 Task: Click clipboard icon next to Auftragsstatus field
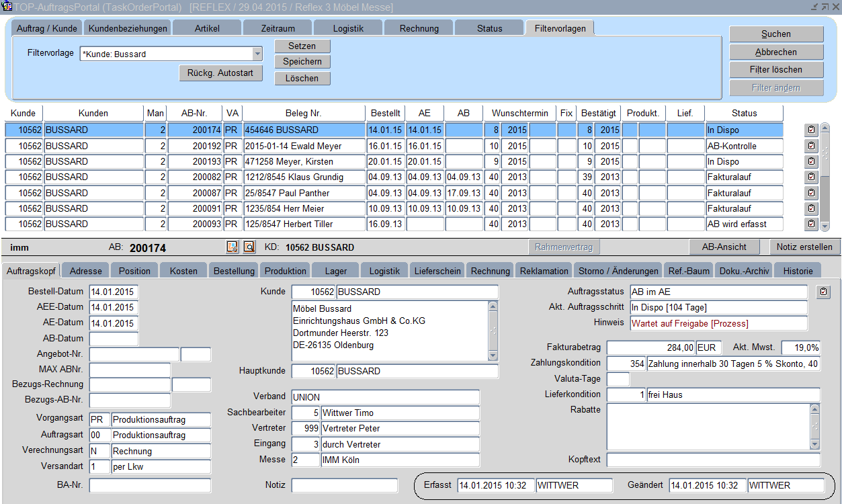tap(823, 292)
